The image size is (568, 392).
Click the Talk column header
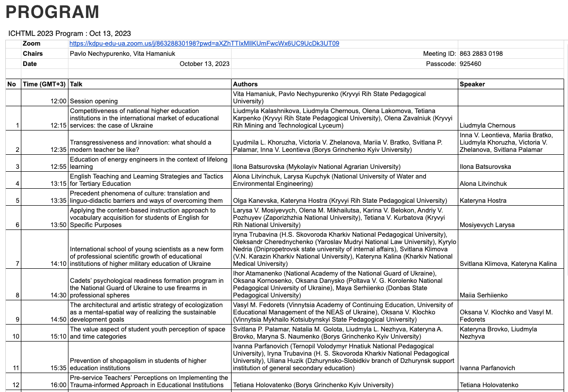pyautogui.click(x=76, y=84)
